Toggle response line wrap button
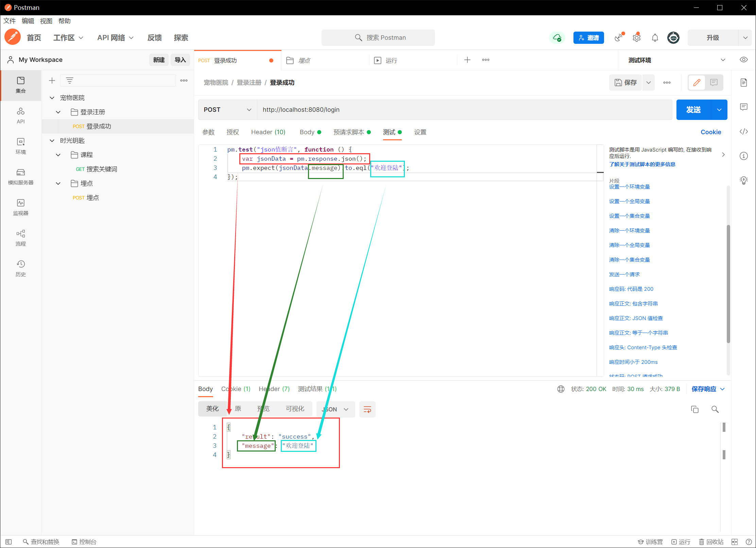Viewport: 756px width, 548px height. (367, 409)
